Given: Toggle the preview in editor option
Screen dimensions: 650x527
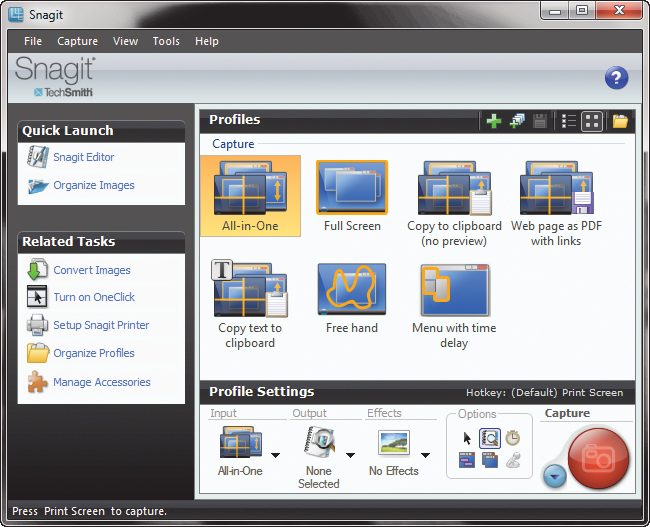Looking at the screenshot, I should [489, 438].
